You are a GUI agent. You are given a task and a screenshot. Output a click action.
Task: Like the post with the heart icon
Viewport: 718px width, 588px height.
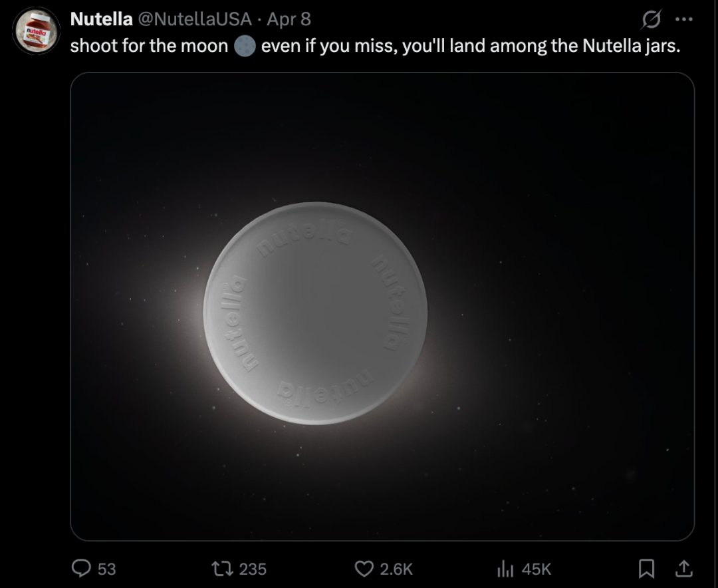point(364,568)
